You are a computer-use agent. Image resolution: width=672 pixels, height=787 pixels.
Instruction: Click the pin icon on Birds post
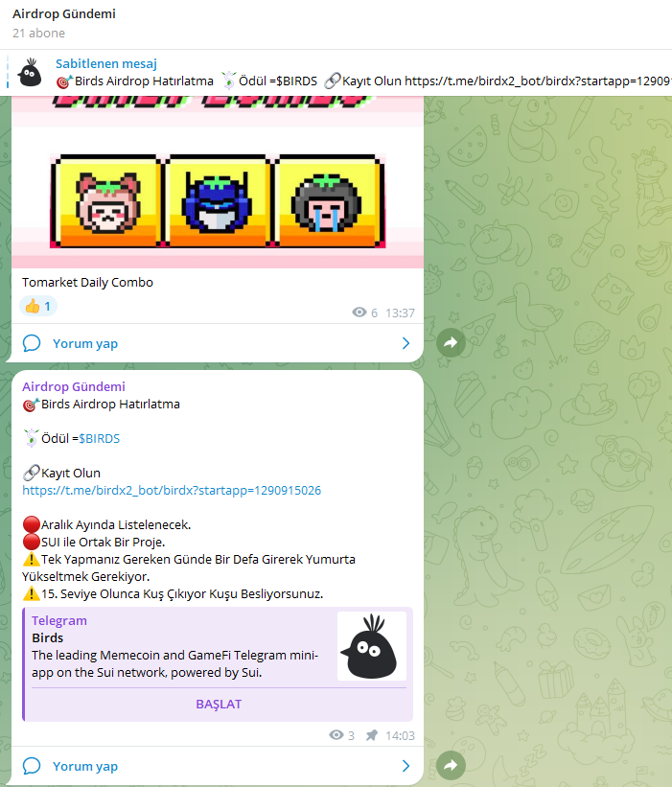point(371,735)
